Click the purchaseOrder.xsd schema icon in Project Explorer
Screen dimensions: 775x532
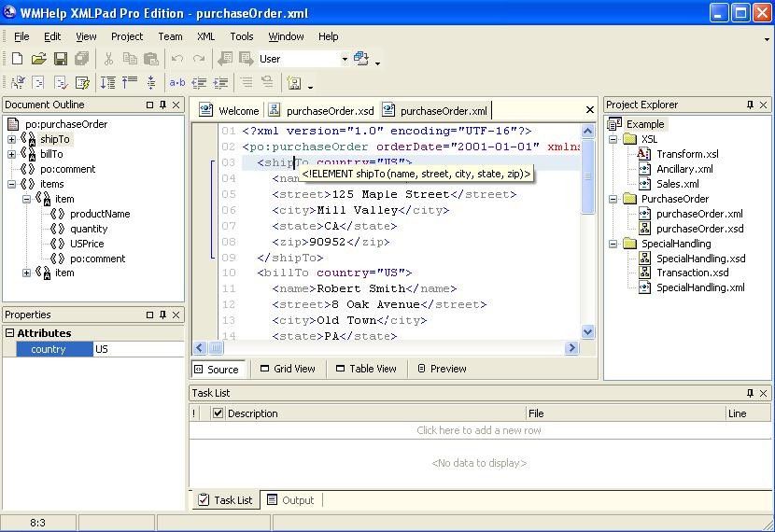(x=644, y=229)
